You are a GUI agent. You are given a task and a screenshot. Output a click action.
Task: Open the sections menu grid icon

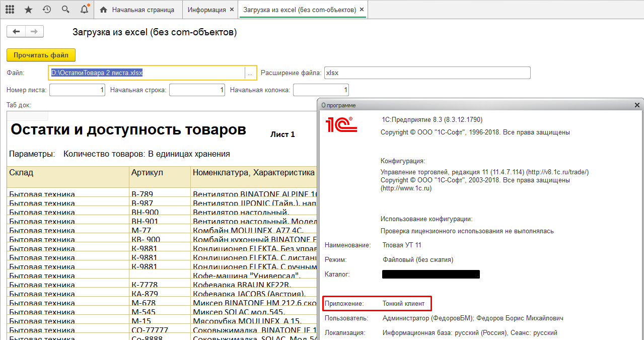(x=10, y=10)
